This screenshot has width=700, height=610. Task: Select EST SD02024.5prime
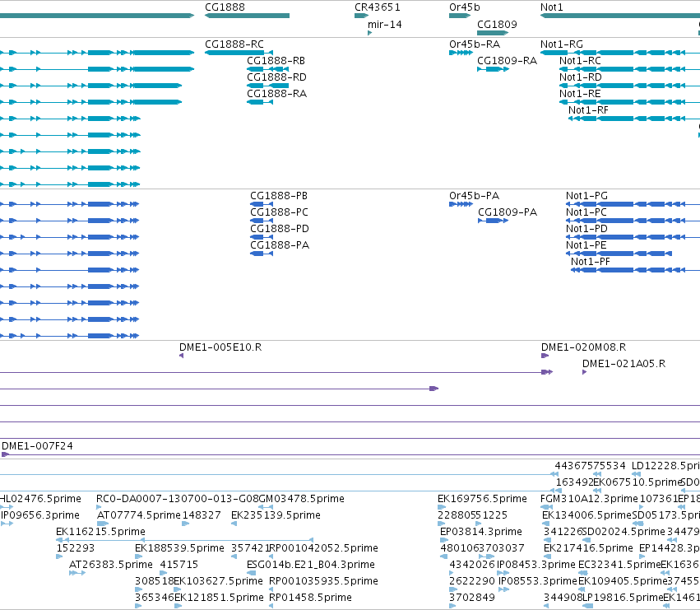click(586, 540)
